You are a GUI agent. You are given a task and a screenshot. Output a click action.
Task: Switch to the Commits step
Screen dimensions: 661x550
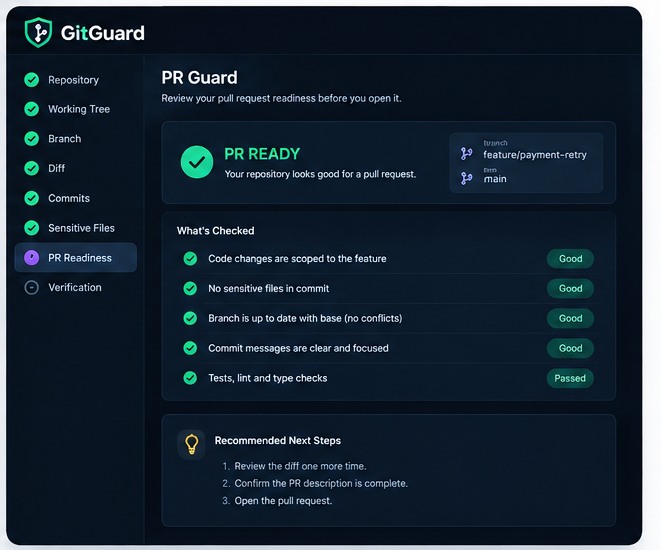(x=76, y=198)
